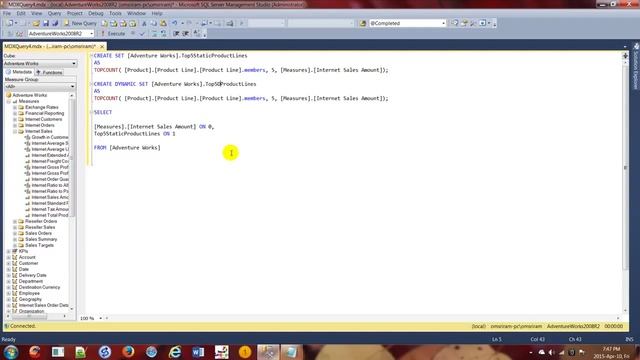Click the word SELECT in the editor
The height and width of the screenshot is (360, 640).
click(x=103, y=112)
